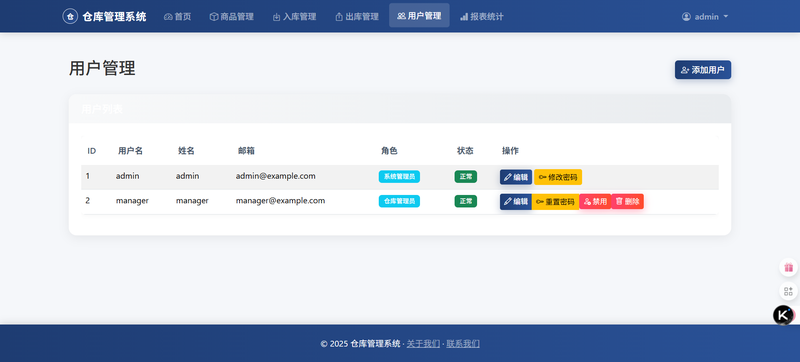Click the 状态 column header

[x=465, y=151]
